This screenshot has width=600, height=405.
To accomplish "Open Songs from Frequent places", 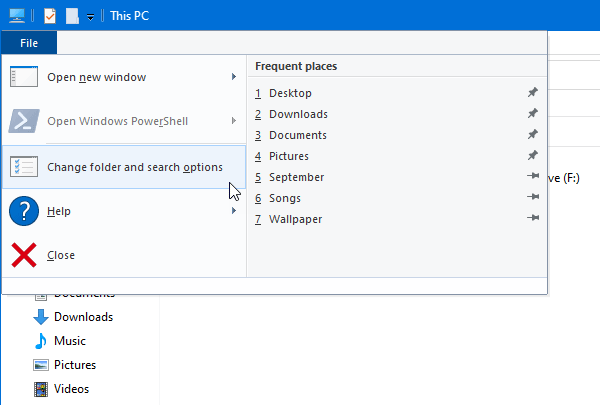I will [397, 198].
